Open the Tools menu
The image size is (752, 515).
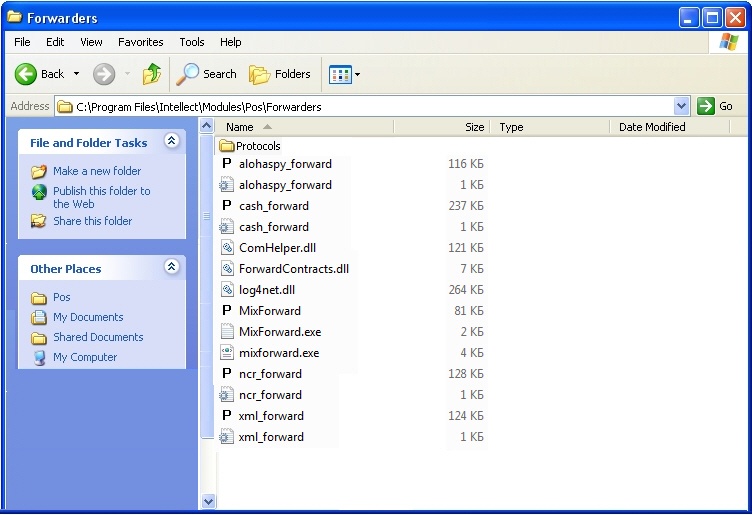click(x=192, y=42)
